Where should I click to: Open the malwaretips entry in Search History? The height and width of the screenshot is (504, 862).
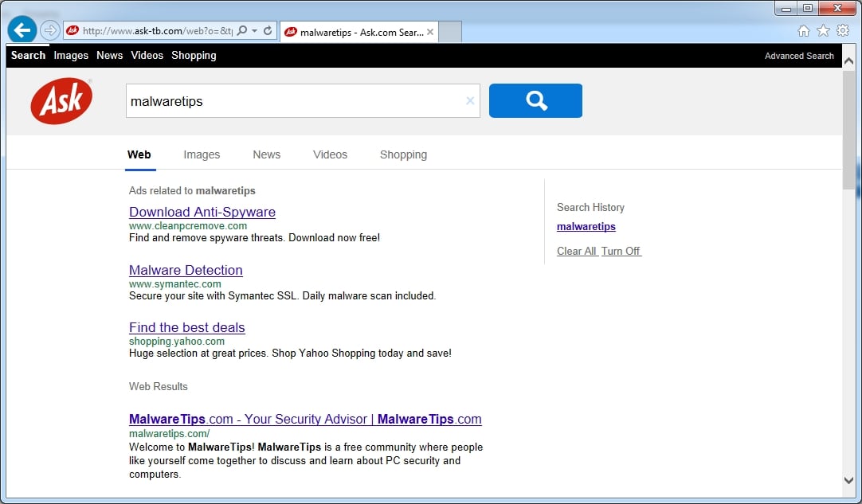[586, 226]
